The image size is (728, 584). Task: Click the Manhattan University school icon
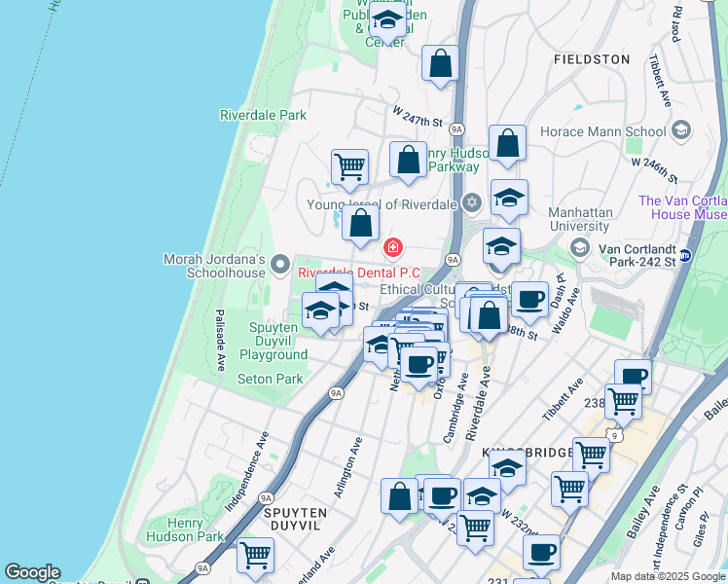[579, 248]
